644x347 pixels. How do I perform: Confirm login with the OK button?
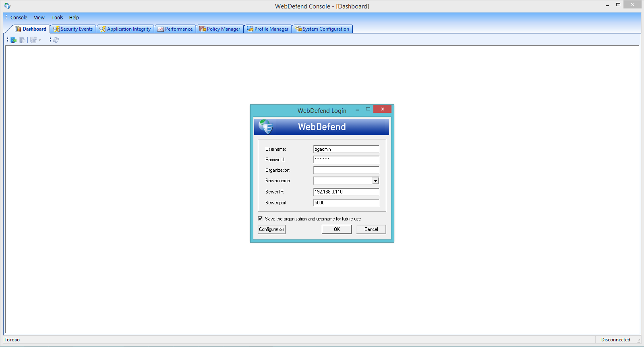point(337,229)
